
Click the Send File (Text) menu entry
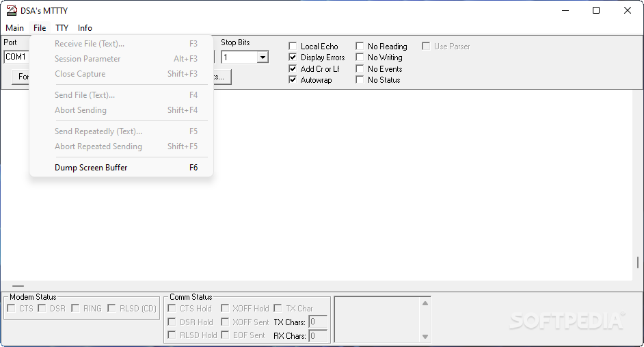121,95
